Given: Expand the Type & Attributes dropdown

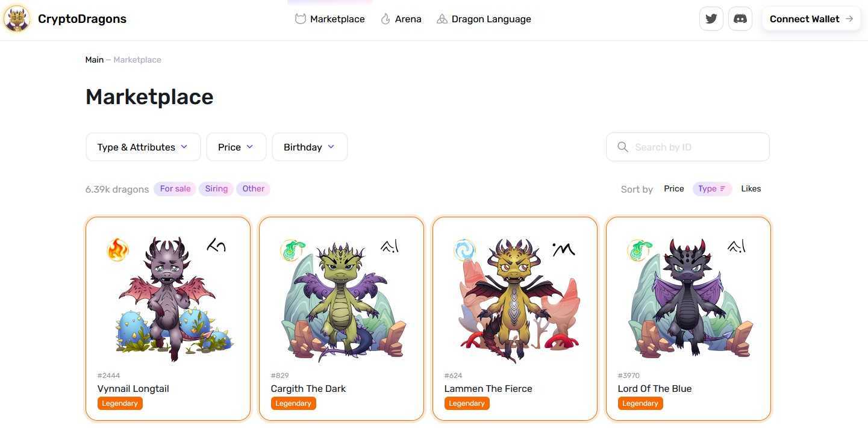Looking at the screenshot, I should coord(143,147).
